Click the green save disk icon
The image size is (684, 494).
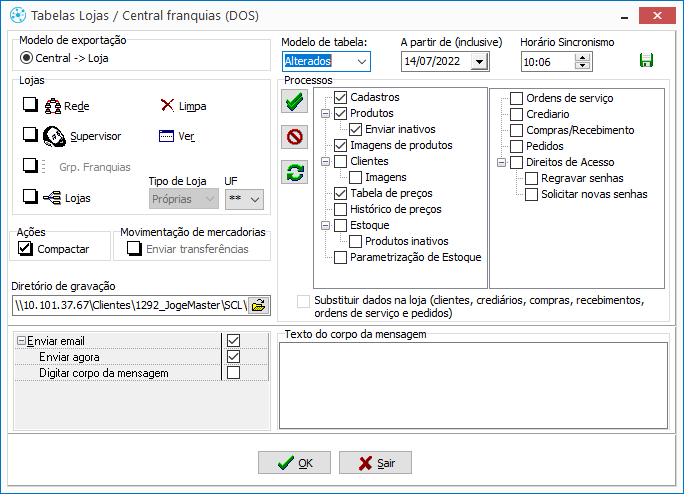pos(646,60)
